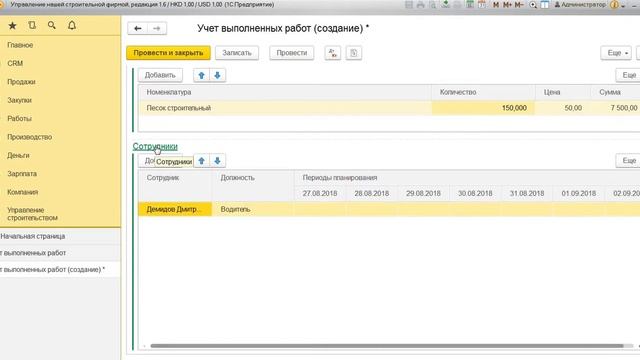Open the sidebar search magnifier icon

tap(51, 25)
